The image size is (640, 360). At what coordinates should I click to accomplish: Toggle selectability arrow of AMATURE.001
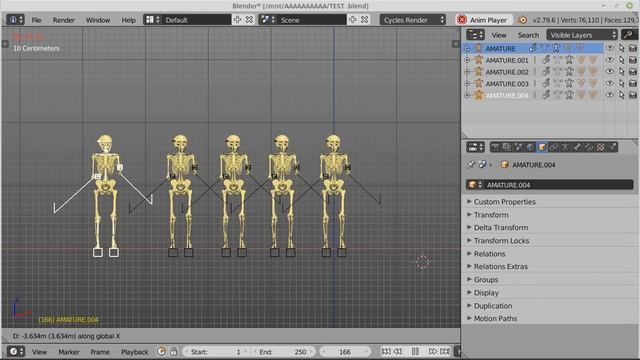tap(621, 60)
